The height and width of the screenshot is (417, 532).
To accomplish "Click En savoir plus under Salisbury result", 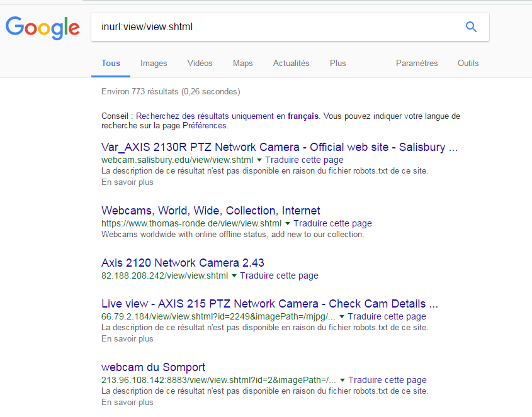I will coord(127,182).
